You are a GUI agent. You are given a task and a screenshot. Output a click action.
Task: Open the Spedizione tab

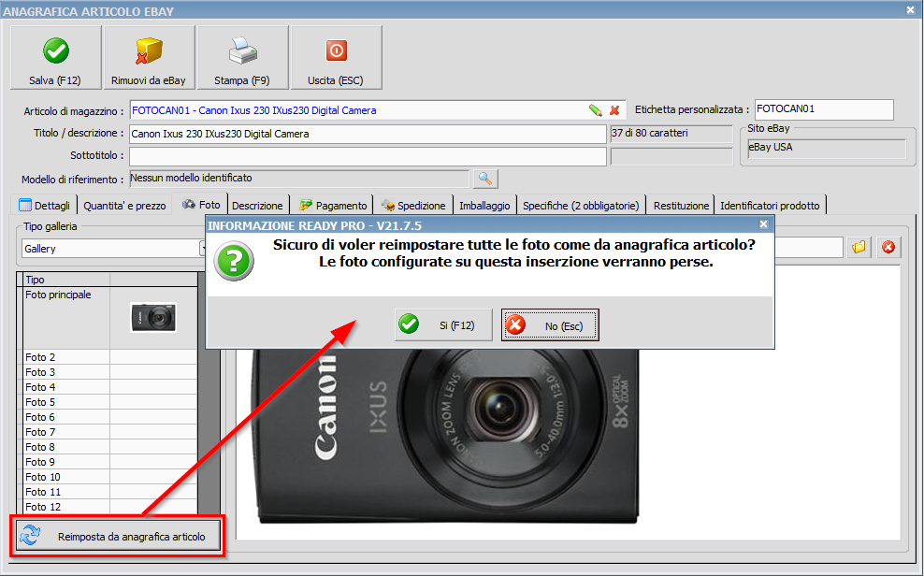pyautogui.click(x=413, y=206)
